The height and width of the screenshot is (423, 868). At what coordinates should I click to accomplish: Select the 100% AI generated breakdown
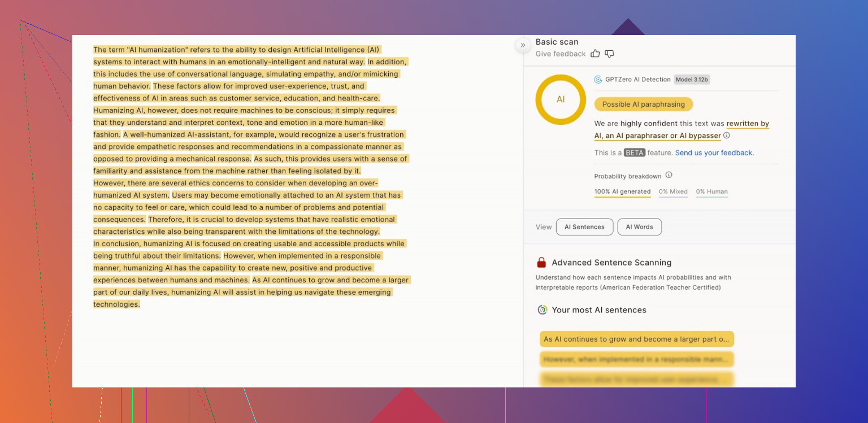[622, 192]
